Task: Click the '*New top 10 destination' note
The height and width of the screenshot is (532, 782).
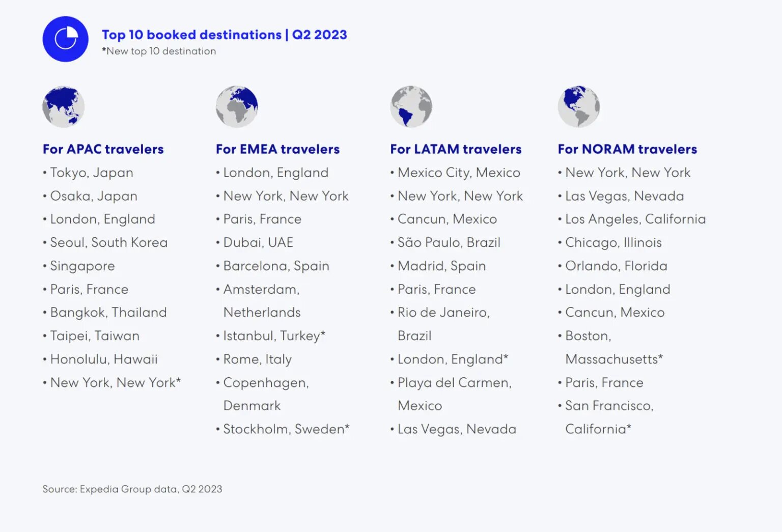Action: point(159,51)
